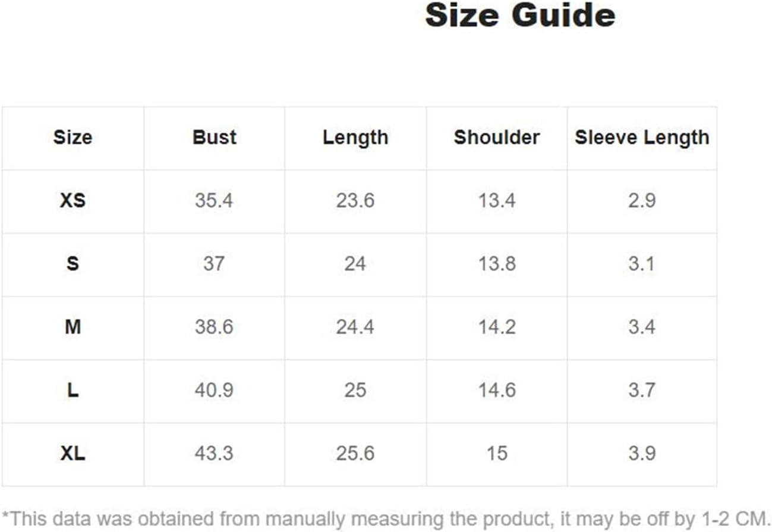Click the Sleeve Length column header
The width and height of the screenshot is (772, 532).
642,137
